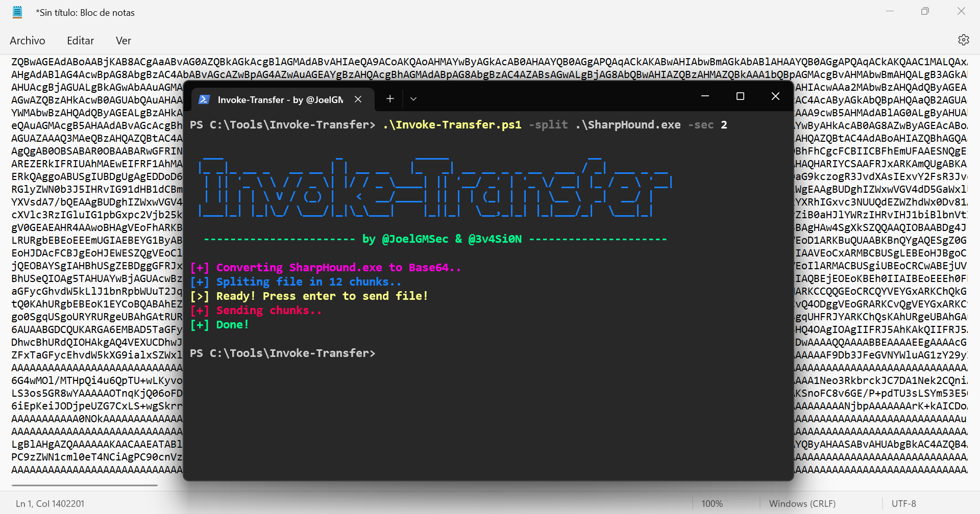Close the Notepad window

pos(961,11)
